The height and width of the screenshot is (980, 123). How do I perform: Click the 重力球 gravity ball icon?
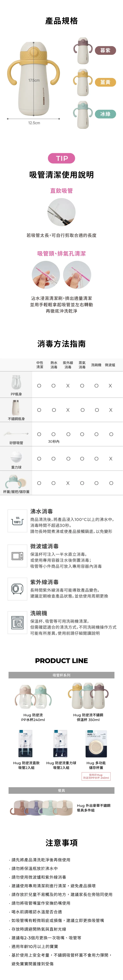16,456
